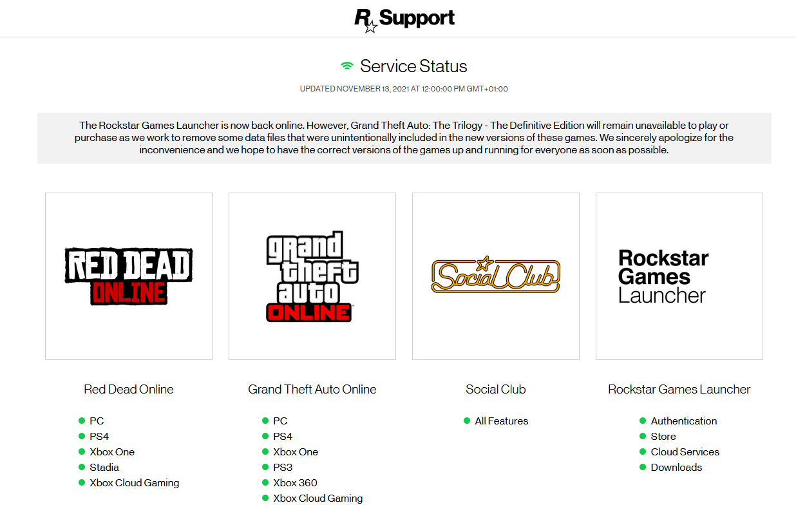Select PC status under Grand Theft Auto Online
This screenshot has width=796, height=532.
click(x=280, y=421)
